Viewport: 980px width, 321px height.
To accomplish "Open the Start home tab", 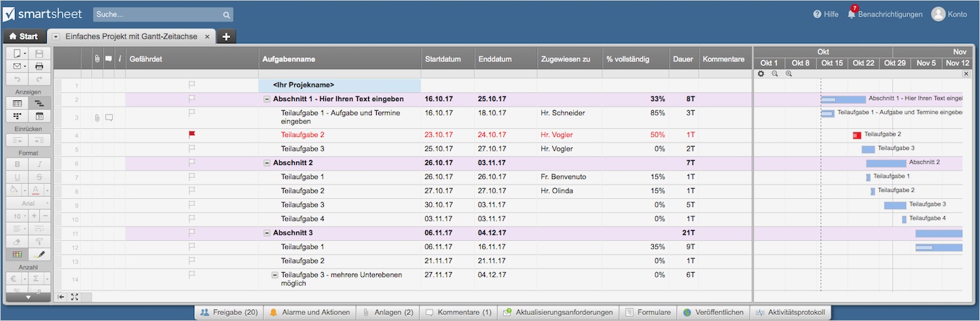I will tap(24, 37).
